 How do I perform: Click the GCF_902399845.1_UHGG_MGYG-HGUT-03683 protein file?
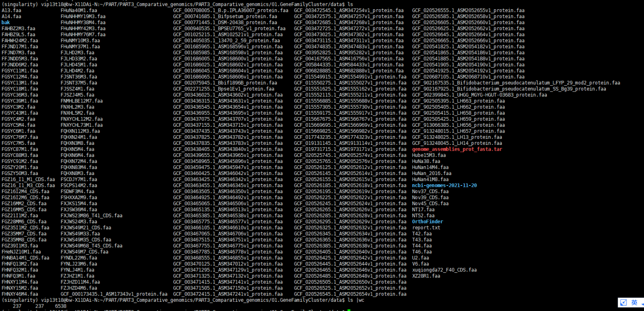pyautogui.click(x=479, y=95)
